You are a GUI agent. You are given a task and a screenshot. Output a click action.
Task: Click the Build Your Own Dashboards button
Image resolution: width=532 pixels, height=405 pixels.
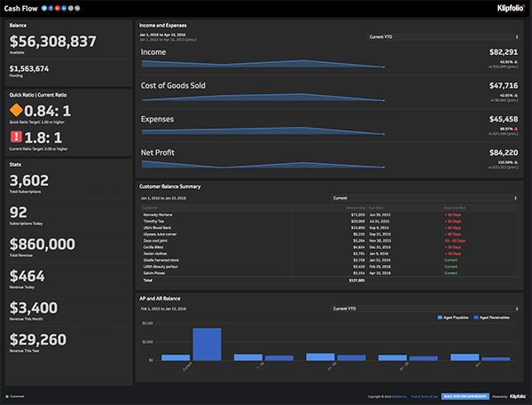(x=465, y=396)
